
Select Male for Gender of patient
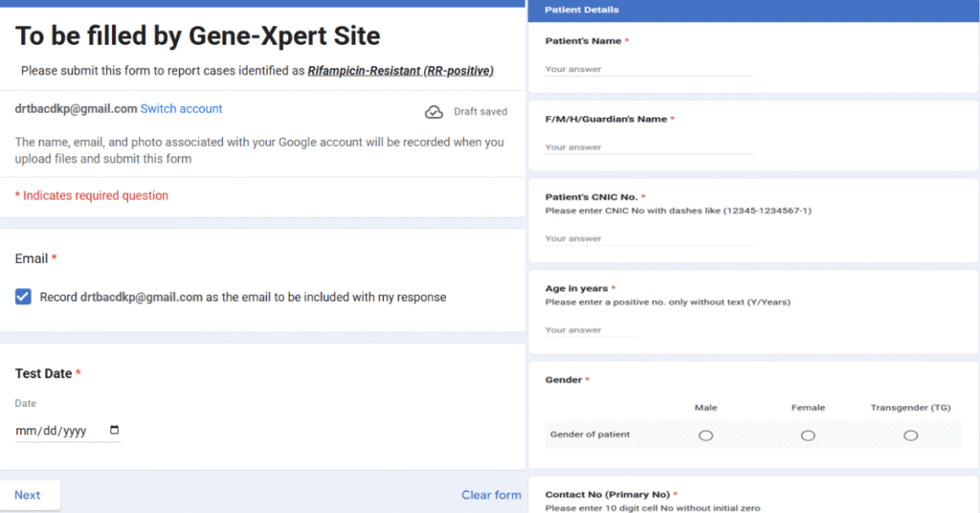(705, 435)
